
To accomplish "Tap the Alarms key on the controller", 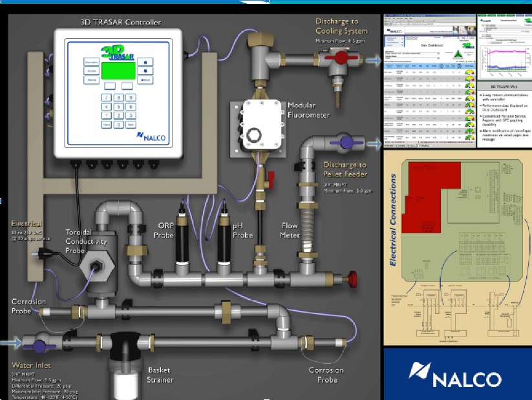I will click(91, 79).
